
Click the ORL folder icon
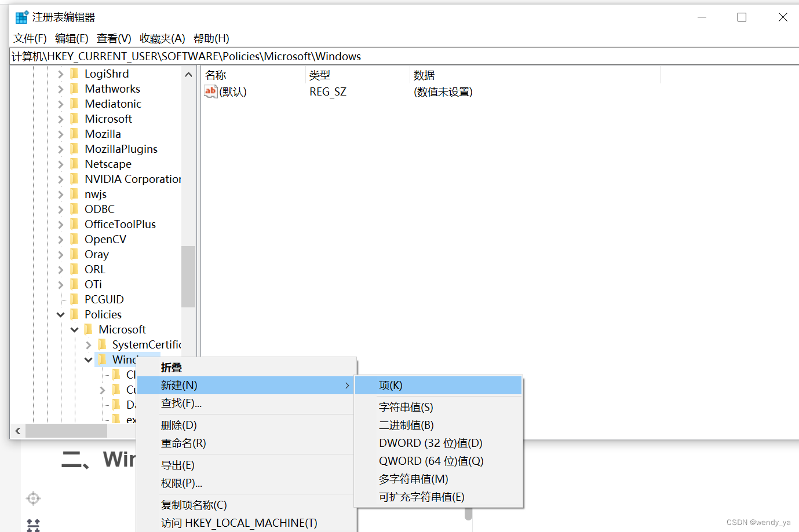(x=74, y=269)
